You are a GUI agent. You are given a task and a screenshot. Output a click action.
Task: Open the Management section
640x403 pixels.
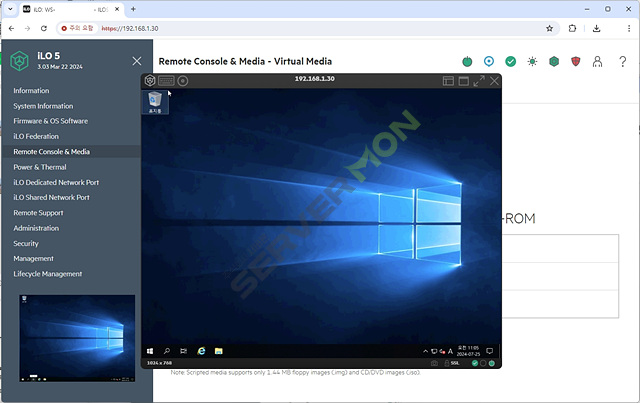tap(33, 259)
